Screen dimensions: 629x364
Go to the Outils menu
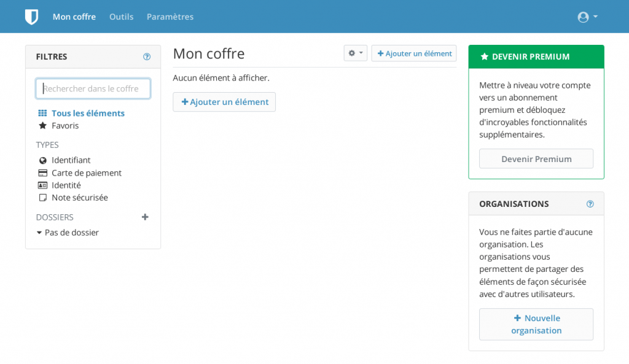(121, 17)
